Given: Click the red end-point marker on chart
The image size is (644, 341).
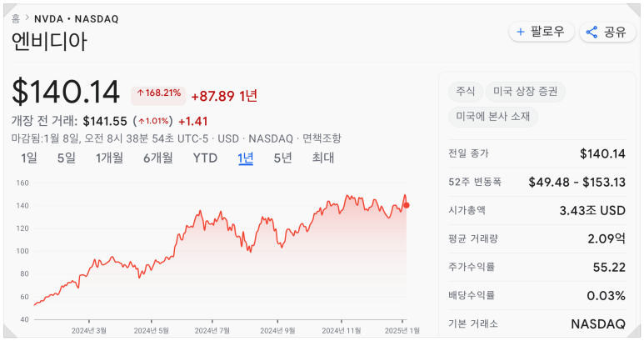Looking at the screenshot, I should click(407, 205).
